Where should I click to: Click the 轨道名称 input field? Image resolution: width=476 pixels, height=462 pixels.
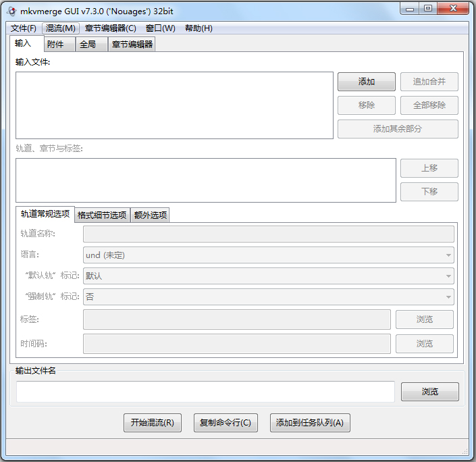268,234
